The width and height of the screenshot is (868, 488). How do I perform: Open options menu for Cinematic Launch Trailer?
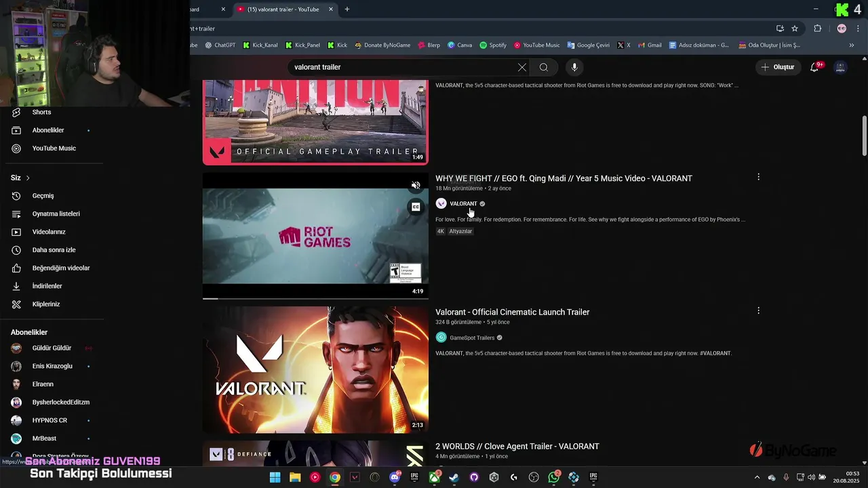tap(758, 310)
